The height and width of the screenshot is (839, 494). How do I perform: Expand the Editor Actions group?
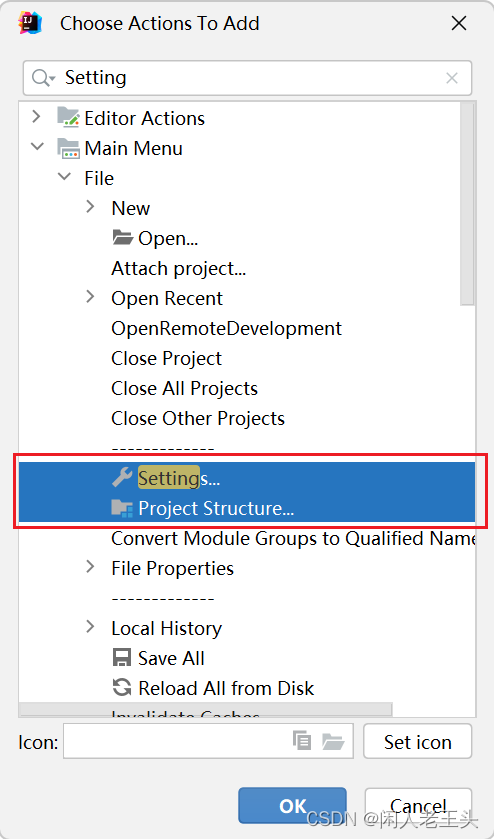coord(36,117)
